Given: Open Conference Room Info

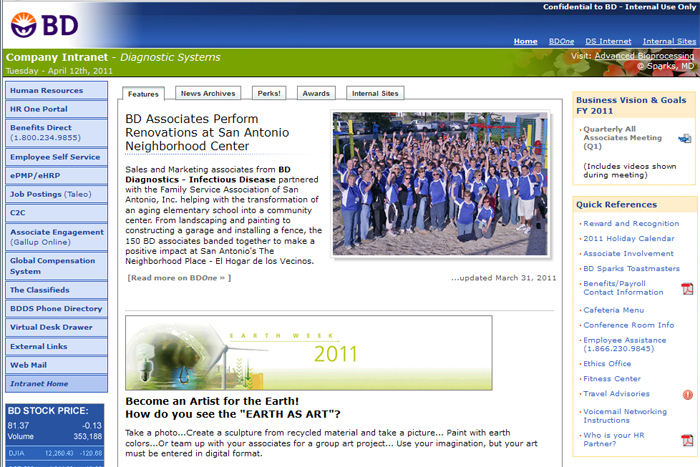Looking at the screenshot, I should pos(629,325).
